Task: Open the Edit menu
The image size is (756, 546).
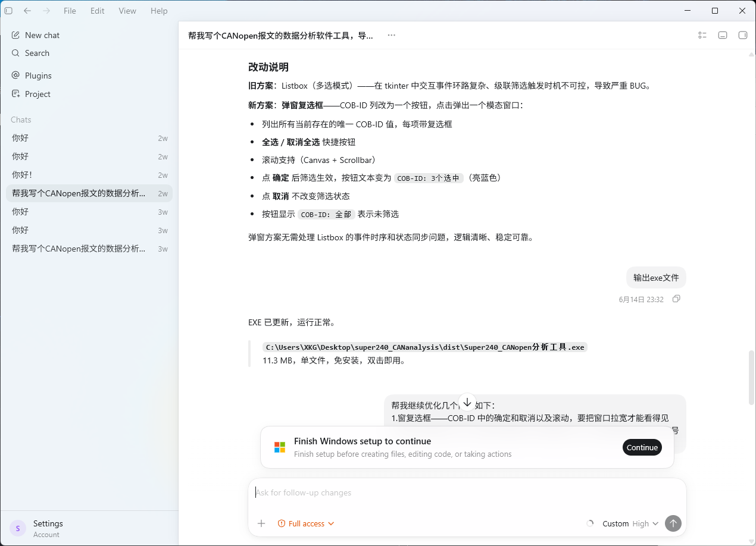Action: (x=98, y=11)
